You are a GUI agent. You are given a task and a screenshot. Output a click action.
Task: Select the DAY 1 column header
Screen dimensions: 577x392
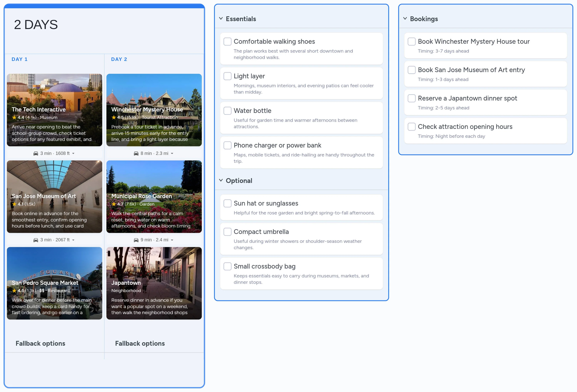pyautogui.click(x=20, y=59)
